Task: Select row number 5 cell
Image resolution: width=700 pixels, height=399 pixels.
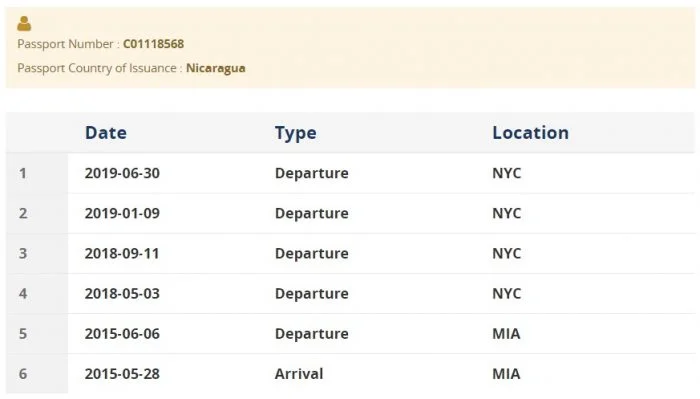Action: [x=37, y=334]
